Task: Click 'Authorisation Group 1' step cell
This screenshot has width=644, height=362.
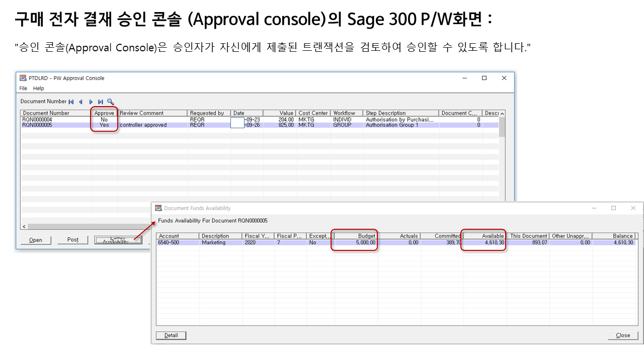Action: [x=401, y=125]
